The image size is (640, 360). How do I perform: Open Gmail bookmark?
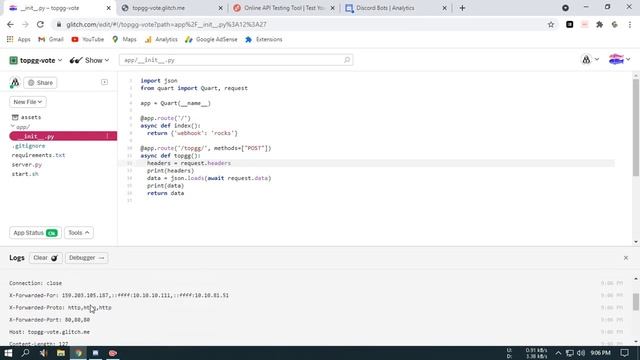(51, 40)
